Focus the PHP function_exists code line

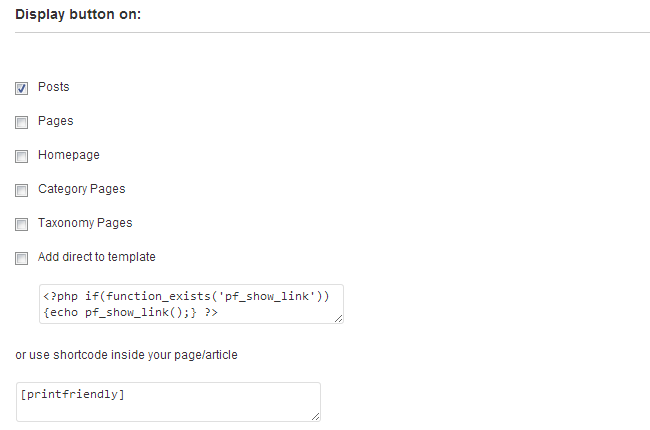pyautogui.click(x=186, y=296)
